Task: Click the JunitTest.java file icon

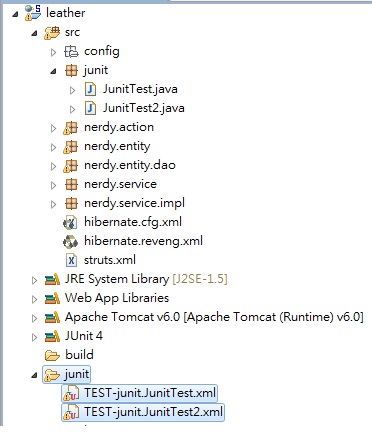Action: (x=90, y=89)
